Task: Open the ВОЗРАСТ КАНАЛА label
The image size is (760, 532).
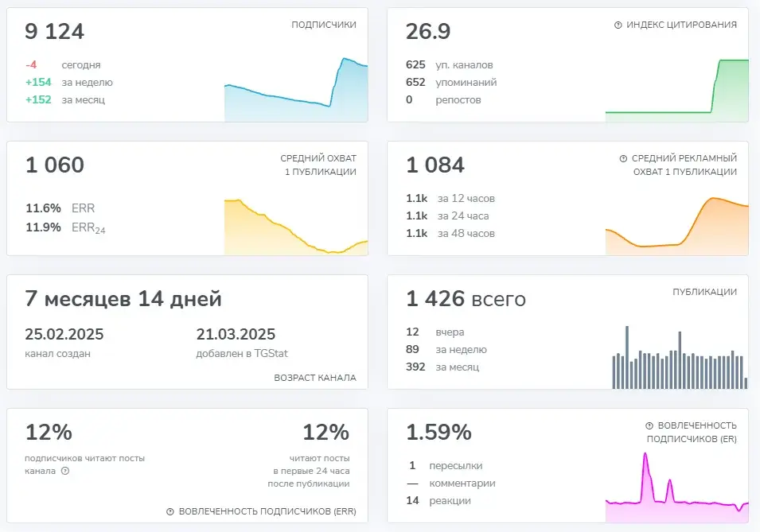Action: [x=315, y=378]
